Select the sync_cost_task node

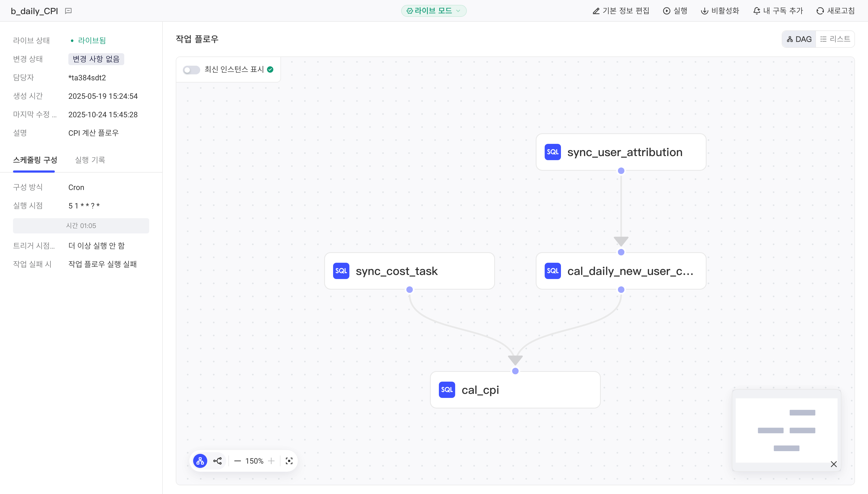tap(409, 271)
